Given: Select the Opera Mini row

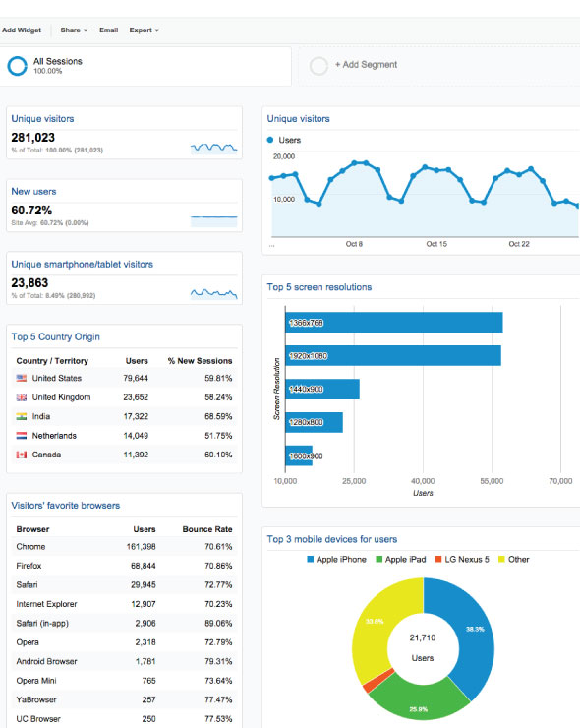Looking at the screenshot, I should coord(124,681).
